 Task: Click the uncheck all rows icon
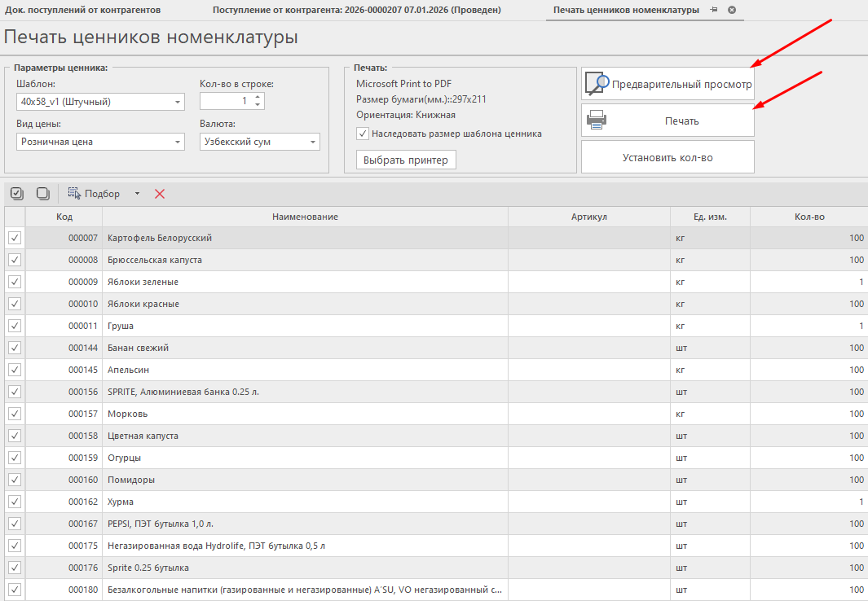pos(42,194)
